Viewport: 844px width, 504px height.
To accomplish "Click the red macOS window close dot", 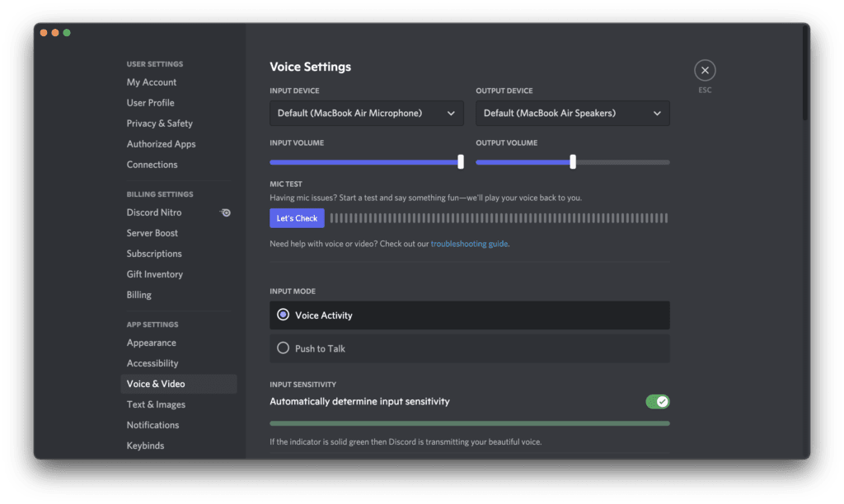I will pos(43,33).
